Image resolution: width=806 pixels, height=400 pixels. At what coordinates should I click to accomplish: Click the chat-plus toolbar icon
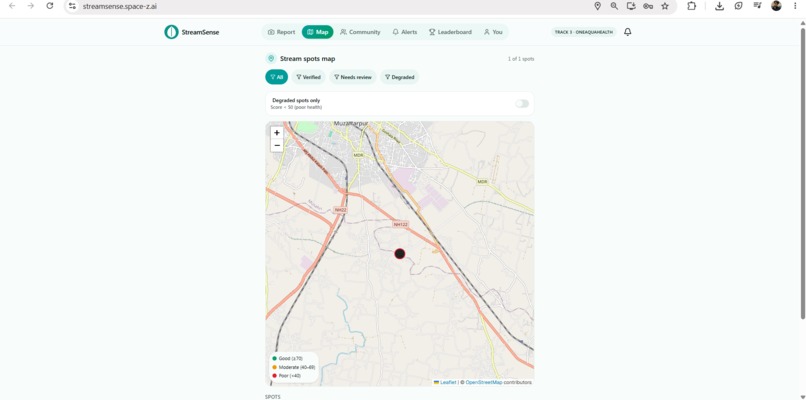click(x=739, y=6)
